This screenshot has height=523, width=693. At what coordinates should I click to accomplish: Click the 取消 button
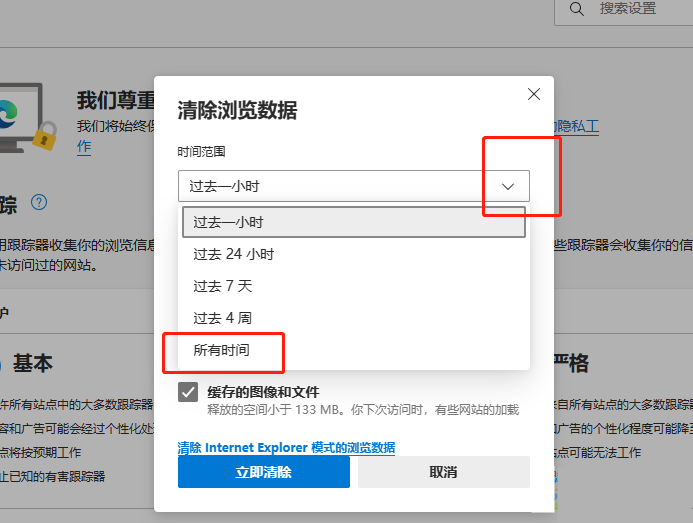444,472
